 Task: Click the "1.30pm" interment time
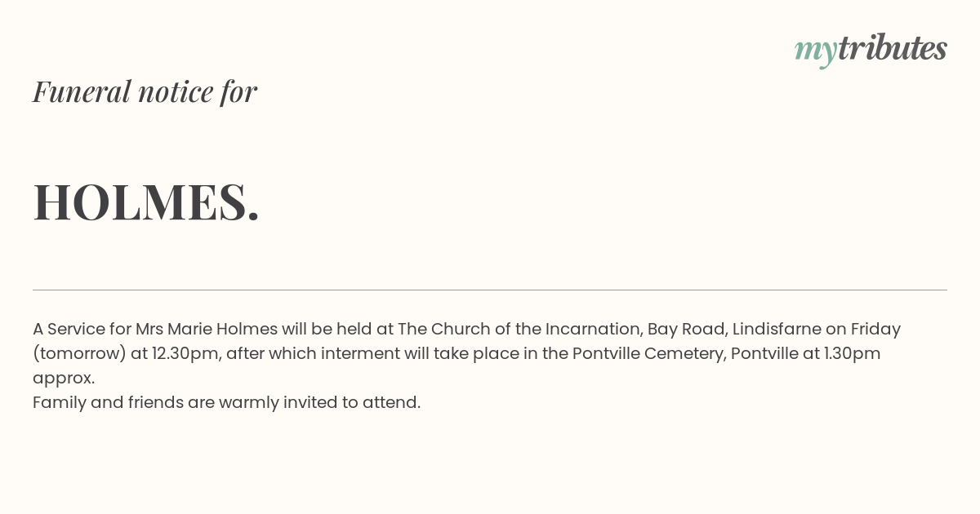point(853,354)
